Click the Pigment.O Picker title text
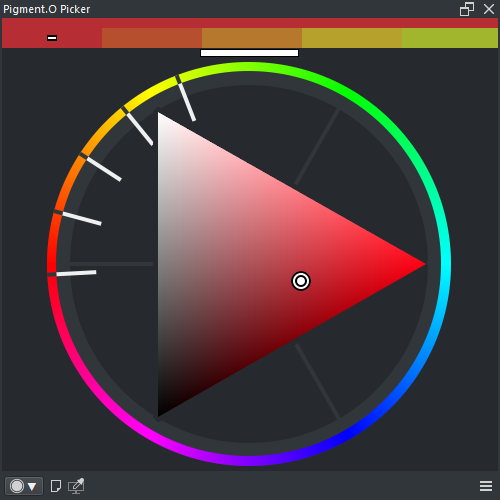The width and height of the screenshot is (500, 500). (x=46, y=9)
